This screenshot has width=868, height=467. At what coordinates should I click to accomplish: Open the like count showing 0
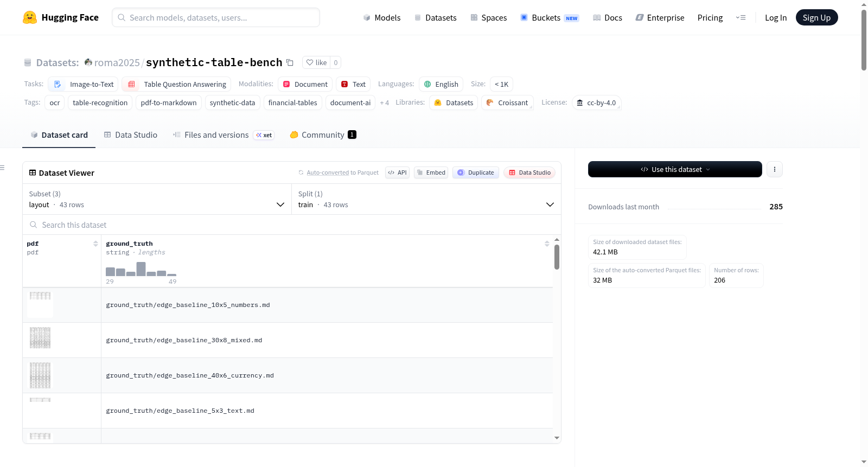[x=336, y=62]
